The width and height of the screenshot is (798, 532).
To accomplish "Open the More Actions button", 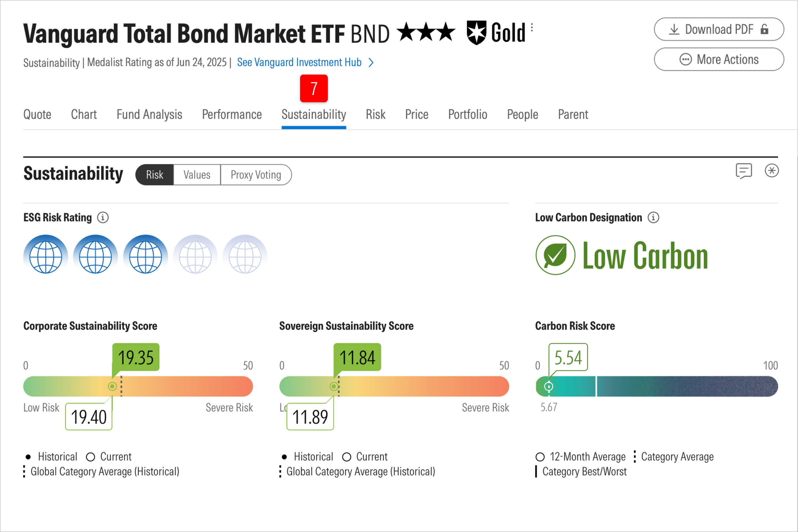I will coord(719,59).
